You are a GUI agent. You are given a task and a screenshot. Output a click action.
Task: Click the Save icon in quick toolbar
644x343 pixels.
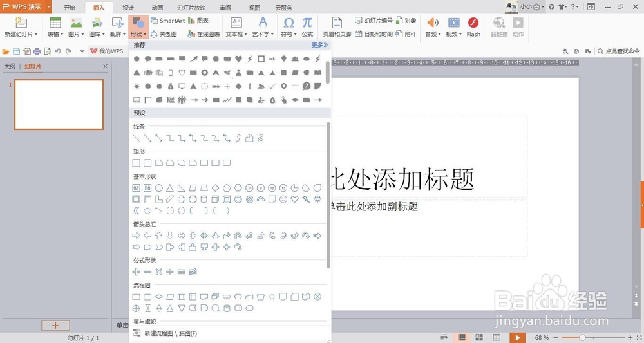[x=17, y=51]
